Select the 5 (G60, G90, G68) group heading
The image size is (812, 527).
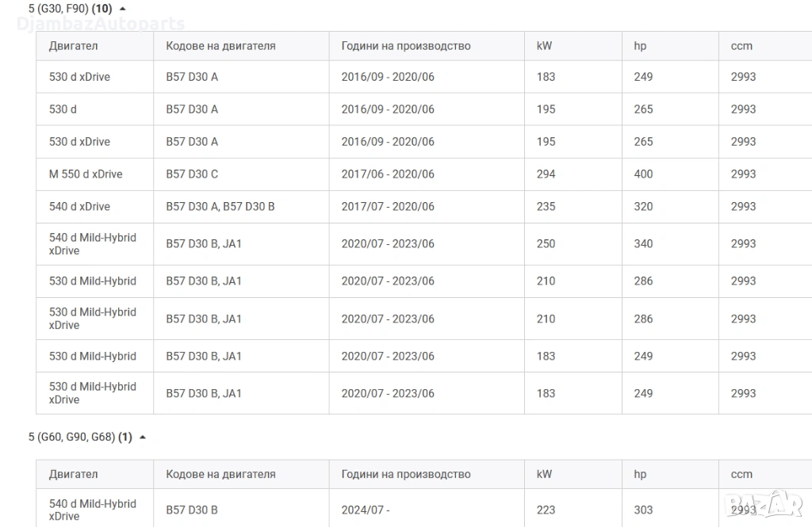[80, 437]
